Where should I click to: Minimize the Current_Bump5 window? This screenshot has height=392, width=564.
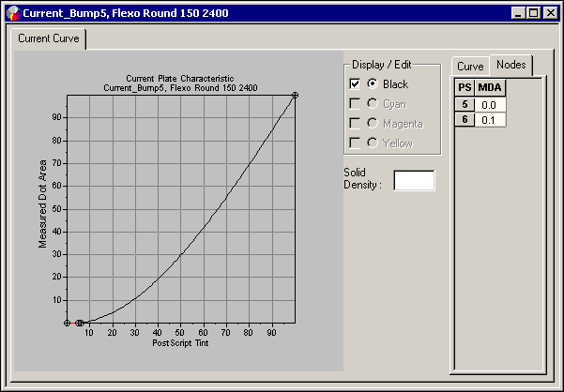[518, 13]
